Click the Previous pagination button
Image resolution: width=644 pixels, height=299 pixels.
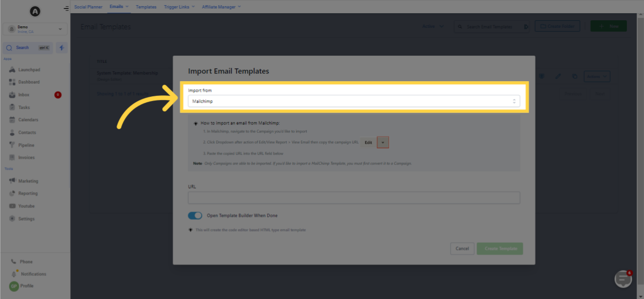coord(573,94)
